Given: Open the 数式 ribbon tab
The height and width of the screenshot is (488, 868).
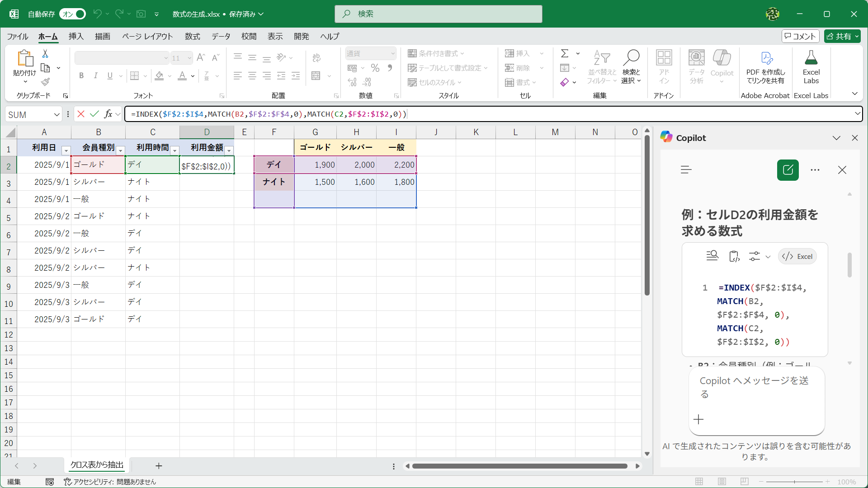Looking at the screenshot, I should click(192, 36).
